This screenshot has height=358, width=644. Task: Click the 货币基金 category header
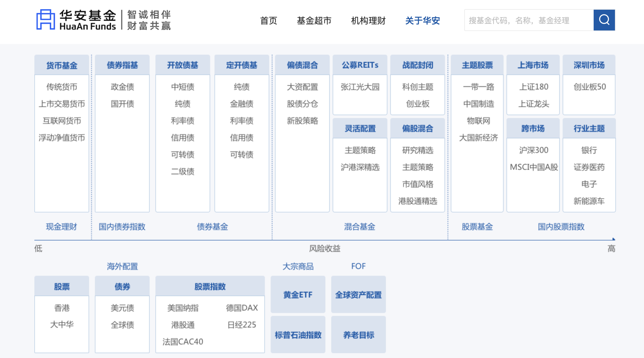click(62, 65)
